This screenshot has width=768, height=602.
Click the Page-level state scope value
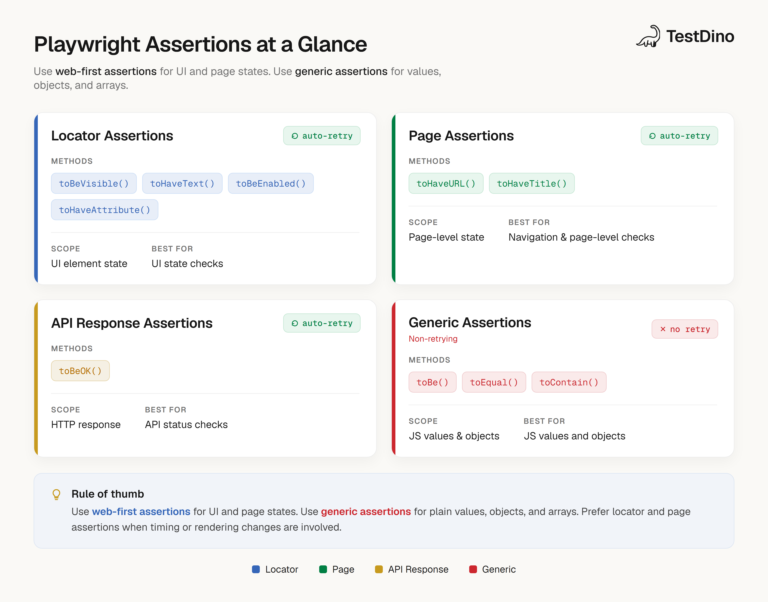446,237
